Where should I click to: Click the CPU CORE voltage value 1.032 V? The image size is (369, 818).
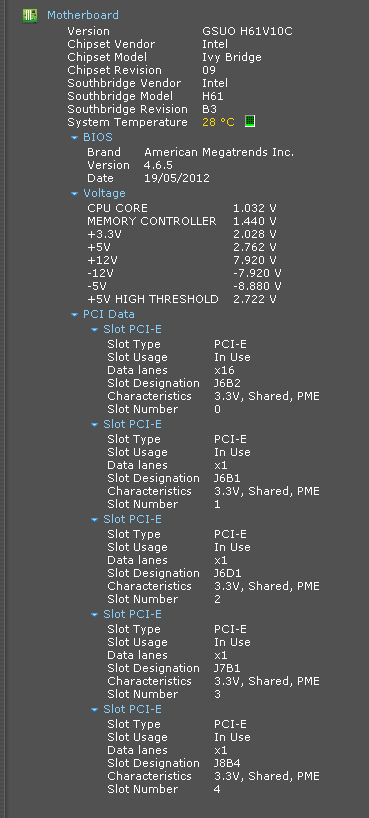tap(255, 208)
